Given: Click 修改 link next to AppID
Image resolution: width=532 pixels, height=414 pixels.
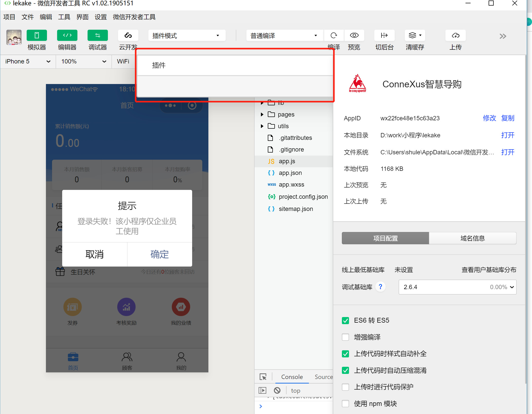Looking at the screenshot, I should click(489, 118).
